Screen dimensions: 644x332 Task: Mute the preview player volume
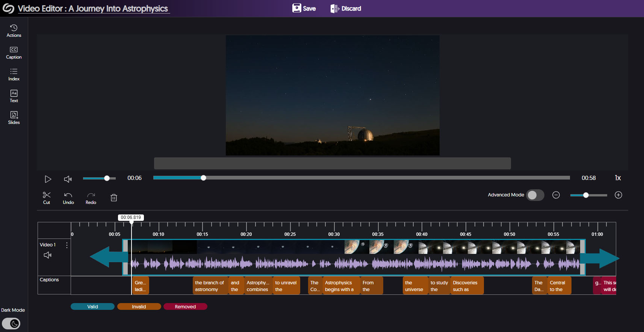68,179
